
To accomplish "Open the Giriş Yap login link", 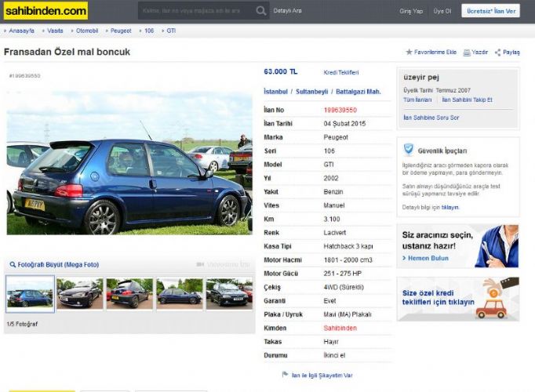I will 411,11.
